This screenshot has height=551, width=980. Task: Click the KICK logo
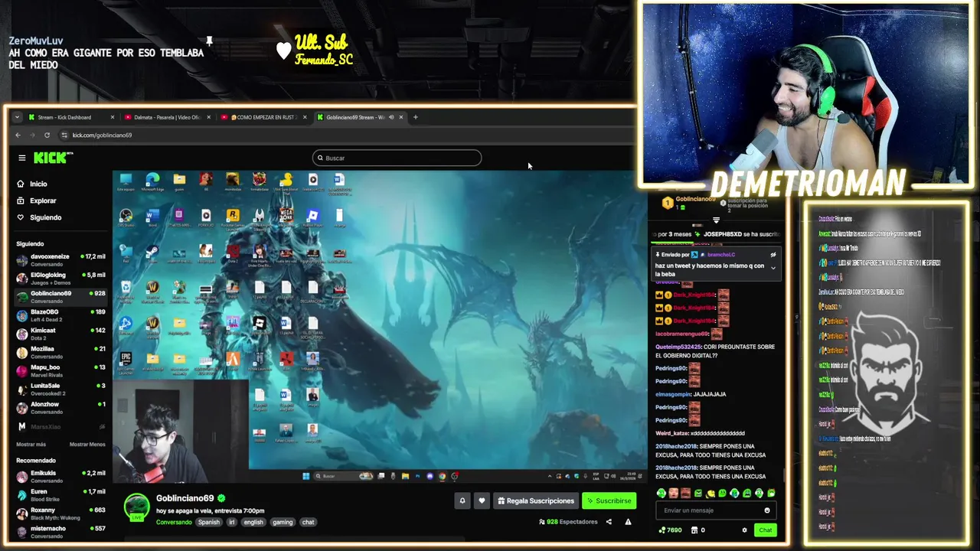pyautogui.click(x=52, y=158)
